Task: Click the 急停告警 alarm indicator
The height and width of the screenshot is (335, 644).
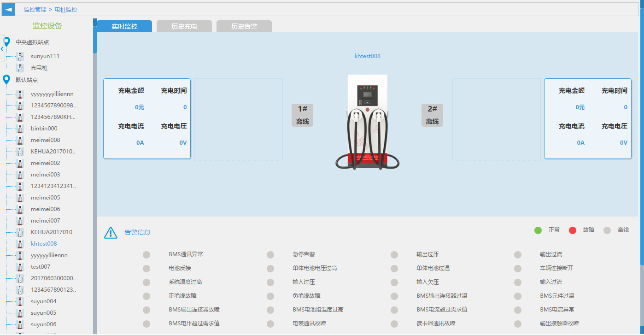Action: point(270,254)
